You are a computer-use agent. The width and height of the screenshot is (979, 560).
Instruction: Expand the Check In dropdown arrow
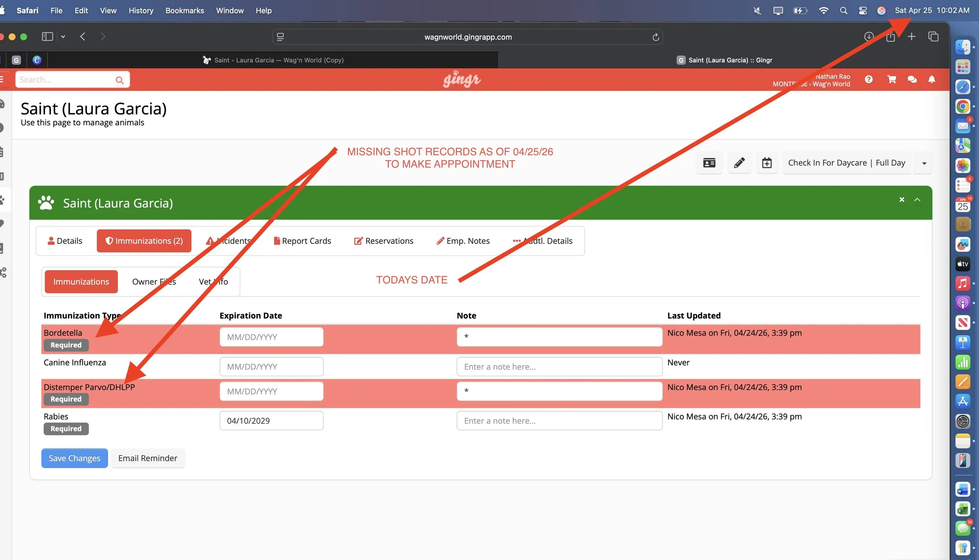click(924, 163)
